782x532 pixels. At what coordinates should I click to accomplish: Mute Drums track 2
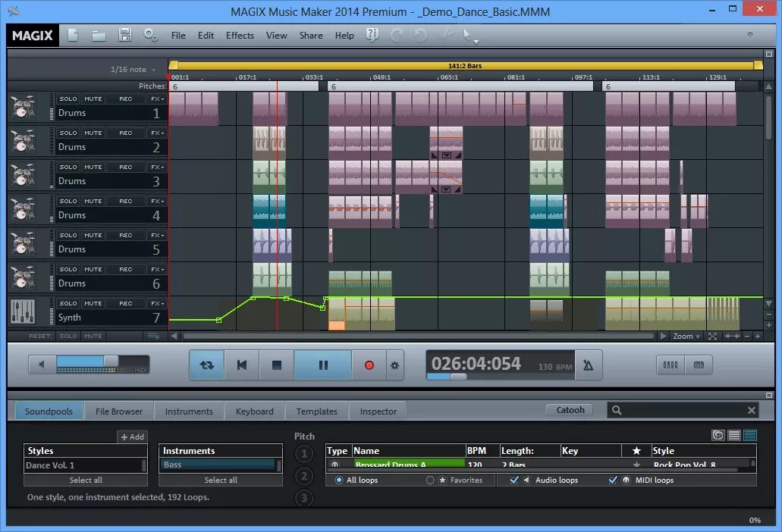[93, 133]
